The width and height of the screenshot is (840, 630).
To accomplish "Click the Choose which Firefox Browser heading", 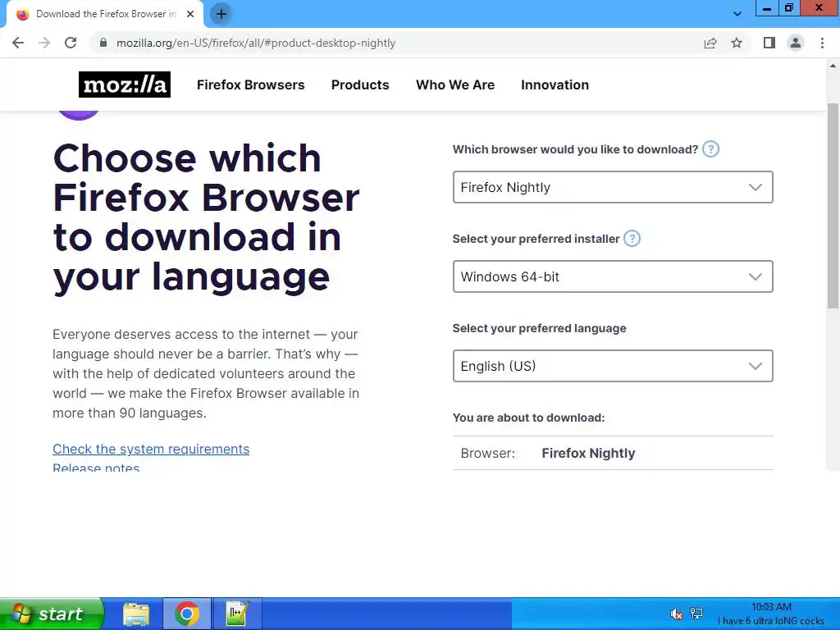I will tap(206, 217).
